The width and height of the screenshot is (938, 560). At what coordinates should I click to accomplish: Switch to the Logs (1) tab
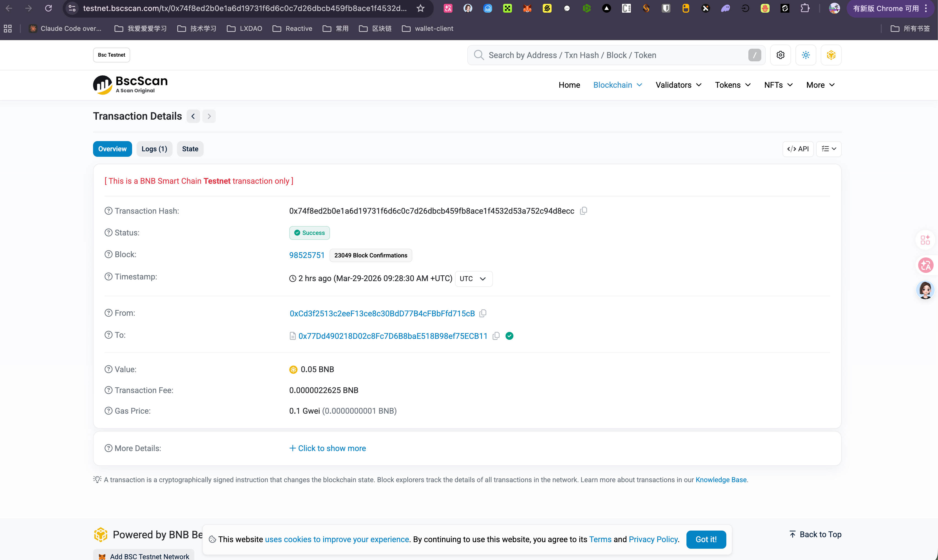tap(154, 149)
